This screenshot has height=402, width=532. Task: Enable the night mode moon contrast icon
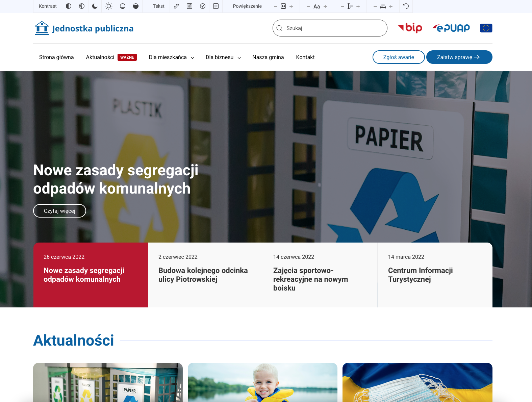click(95, 6)
